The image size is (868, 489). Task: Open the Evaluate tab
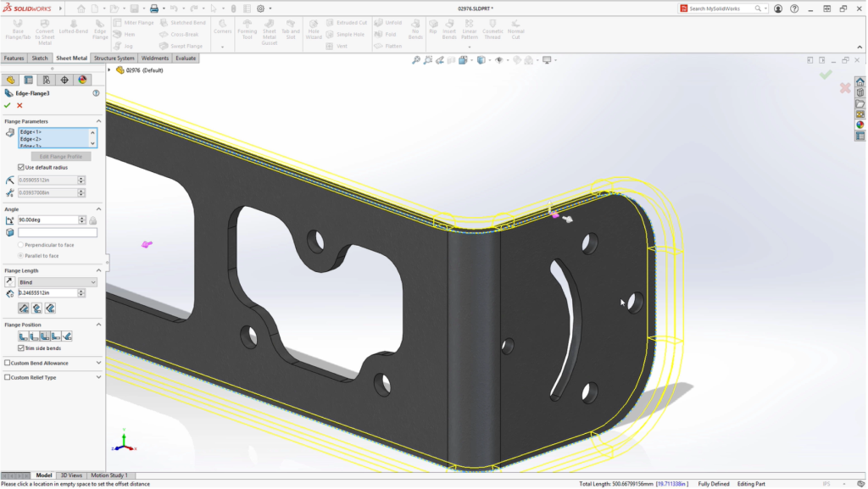186,58
